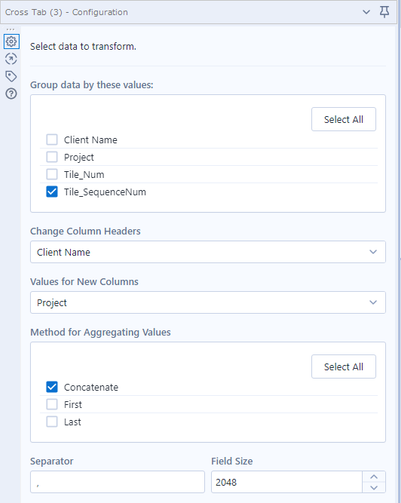401x503 pixels.
Task: Open the Values for New Columns dropdown
Action: click(x=208, y=303)
